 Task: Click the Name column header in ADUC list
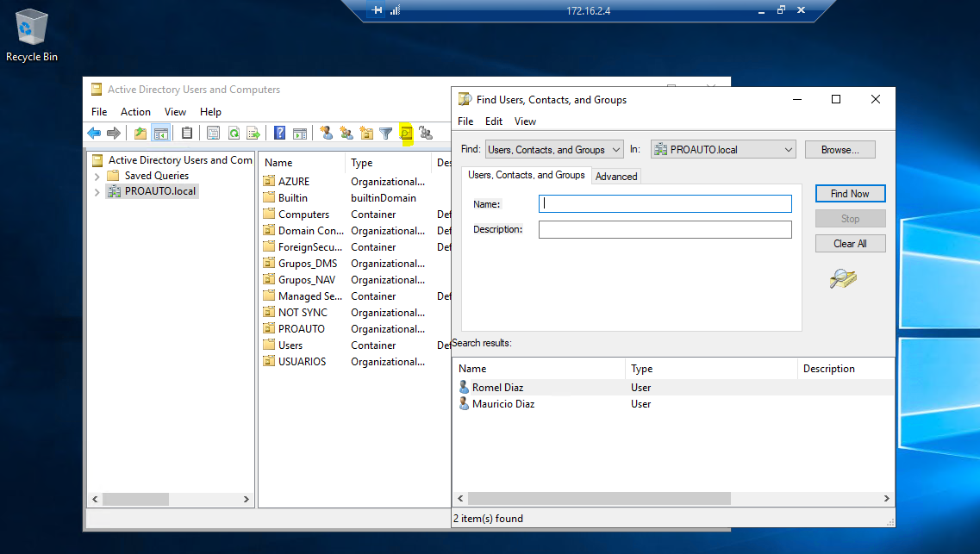tap(302, 162)
